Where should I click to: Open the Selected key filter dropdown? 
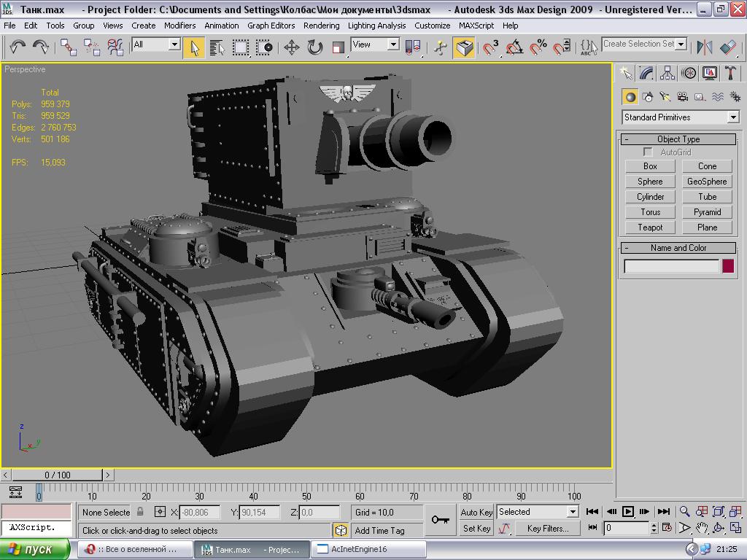538,512
